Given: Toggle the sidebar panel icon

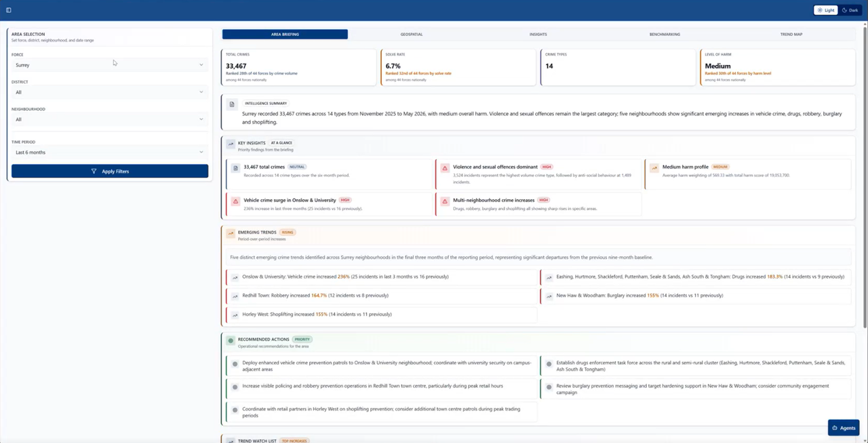Looking at the screenshot, I should 9,10.
